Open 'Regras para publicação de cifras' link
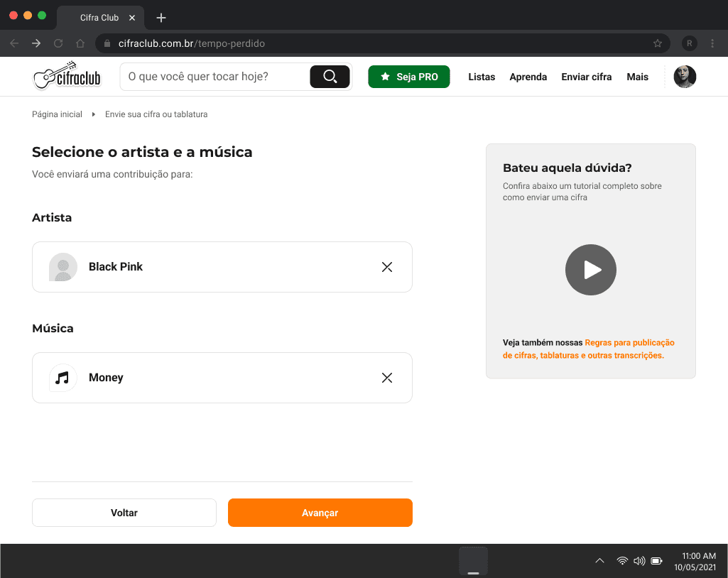This screenshot has width=728, height=578. 588,349
